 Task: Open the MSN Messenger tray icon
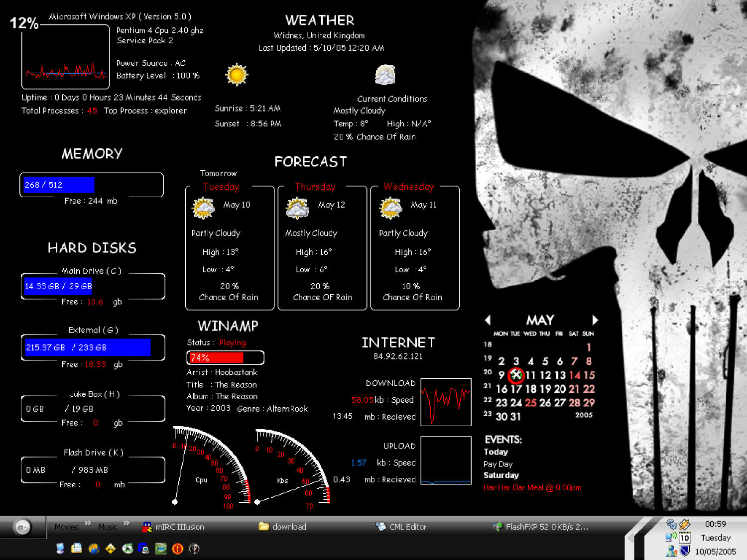click(x=671, y=551)
